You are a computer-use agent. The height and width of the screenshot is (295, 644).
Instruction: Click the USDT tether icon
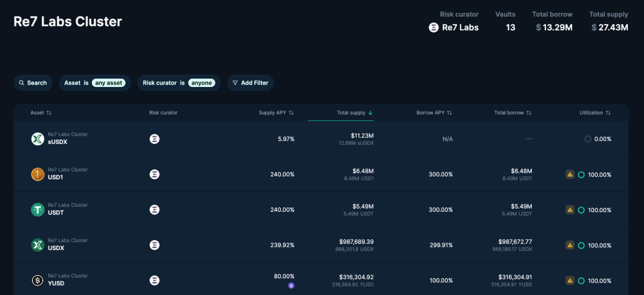pos(38,209)
